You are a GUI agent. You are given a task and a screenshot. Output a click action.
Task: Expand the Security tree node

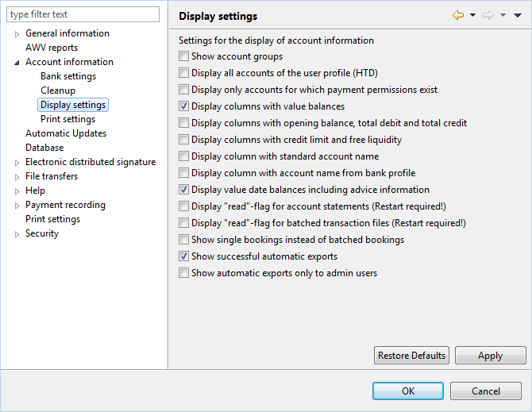(x=17, y=234)
